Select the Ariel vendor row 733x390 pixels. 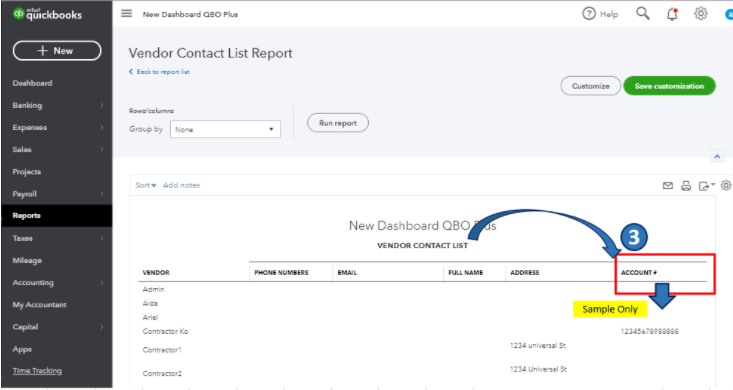[x=150, y=318]
